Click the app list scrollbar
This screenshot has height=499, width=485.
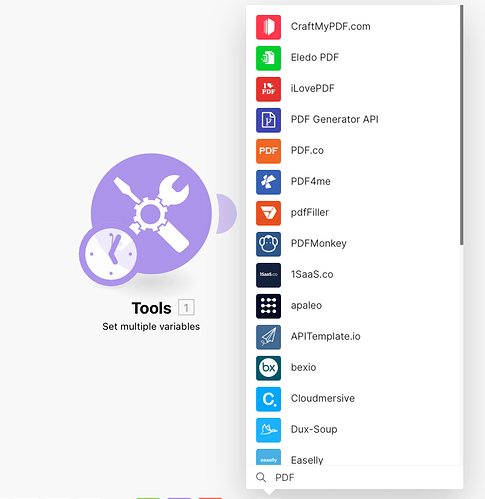(461, 125)
